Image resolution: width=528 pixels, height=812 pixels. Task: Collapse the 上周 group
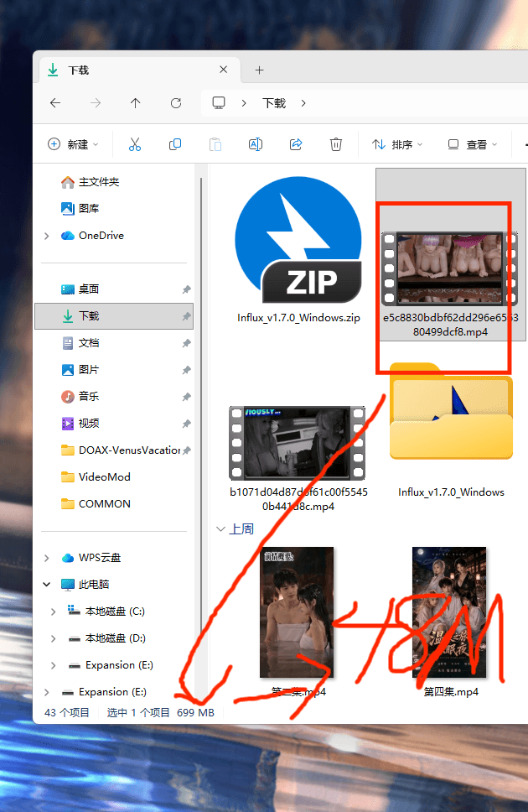221,528
